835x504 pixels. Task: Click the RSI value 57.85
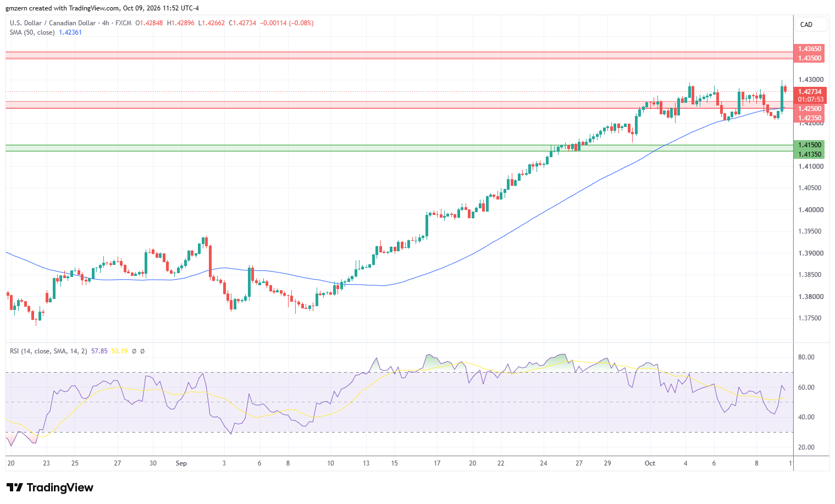[99, 351]
